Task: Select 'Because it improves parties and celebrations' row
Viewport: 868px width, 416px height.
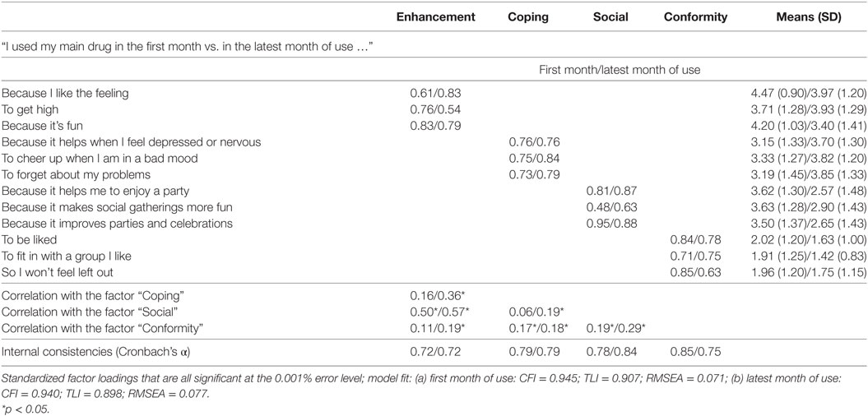Action: [x=434, y=223]
